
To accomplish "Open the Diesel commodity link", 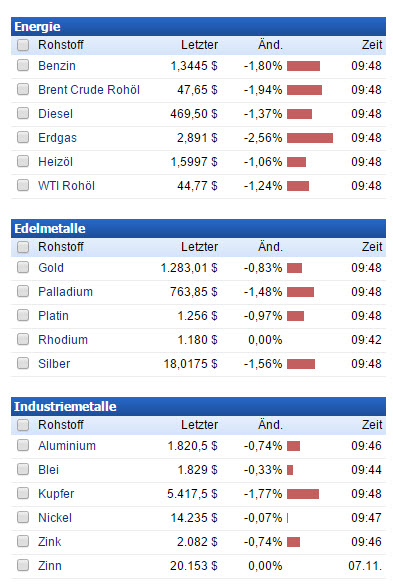I will [x=55, y=114].
